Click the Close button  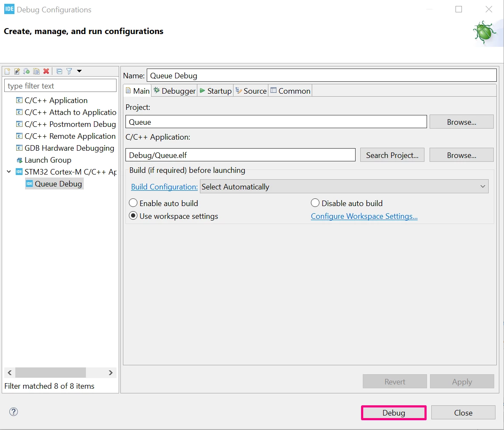pos(463,413)
